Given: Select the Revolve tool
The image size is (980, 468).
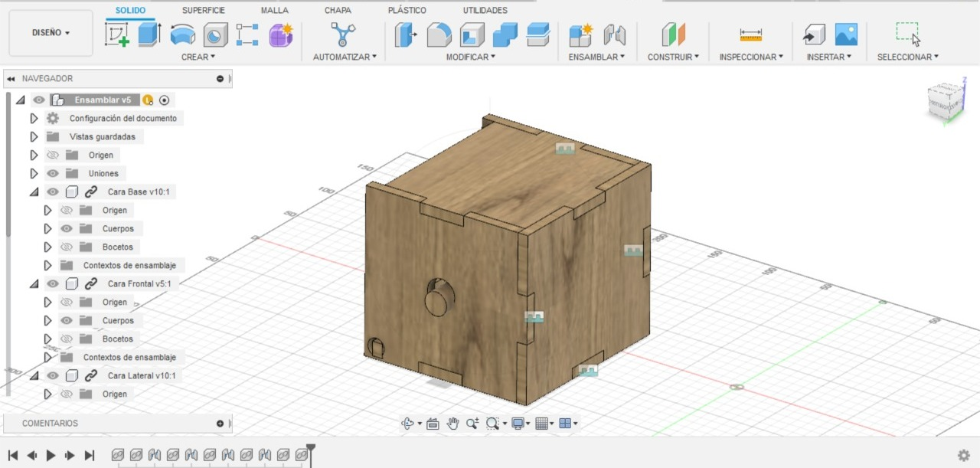Looking at the screenshot, I should click(182, 34).
